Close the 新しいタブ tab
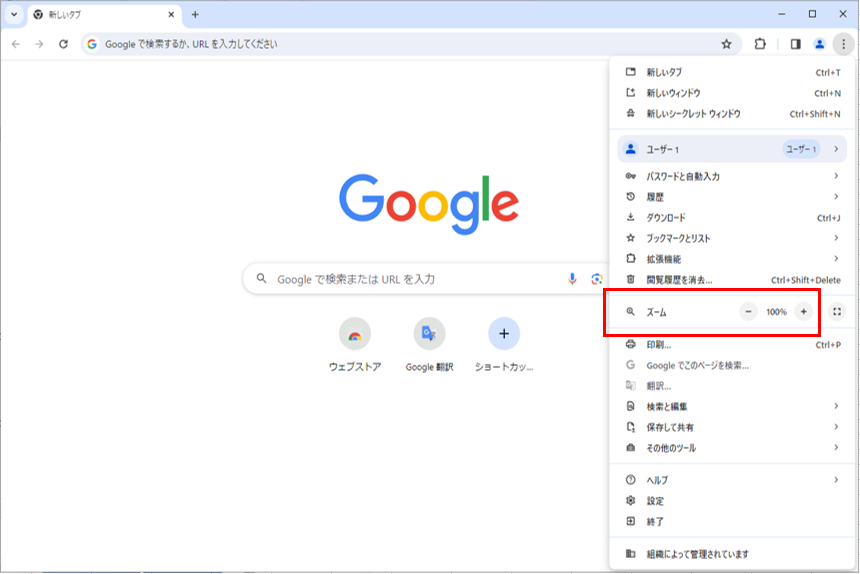This screenshot has width=860, height=574. (x=171, y=15)
